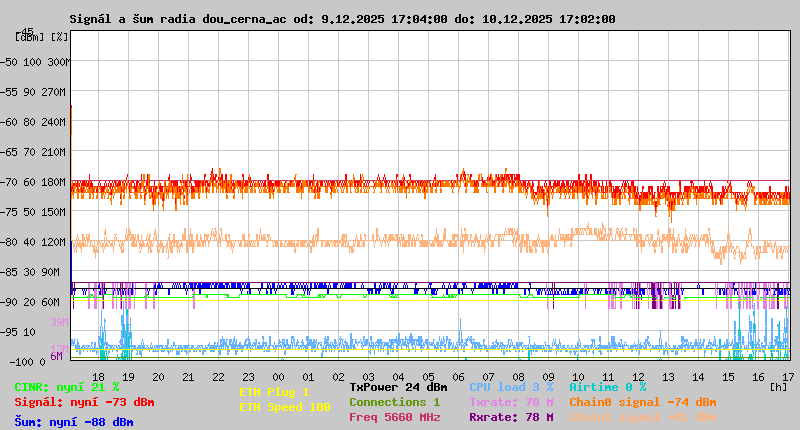Click the '-60 80 240M' y-axis label
The width and height of the screenshot is (800, 430).
pyautogui.click(x=33, y=122)
